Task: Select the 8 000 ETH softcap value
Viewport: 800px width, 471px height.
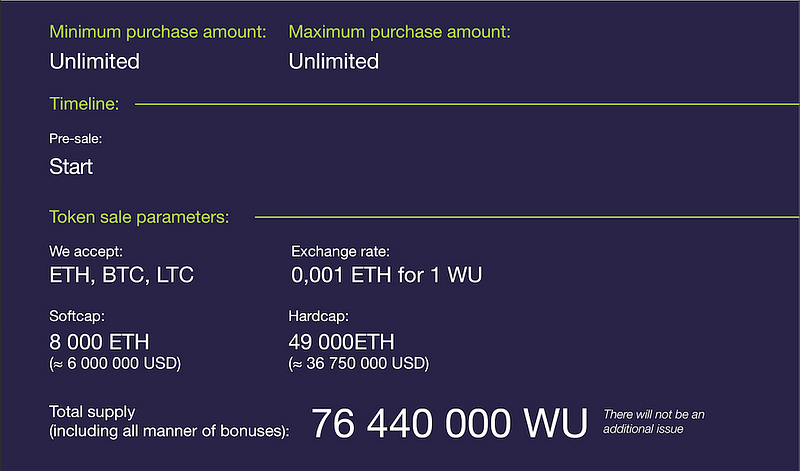Action: point(99,342)
